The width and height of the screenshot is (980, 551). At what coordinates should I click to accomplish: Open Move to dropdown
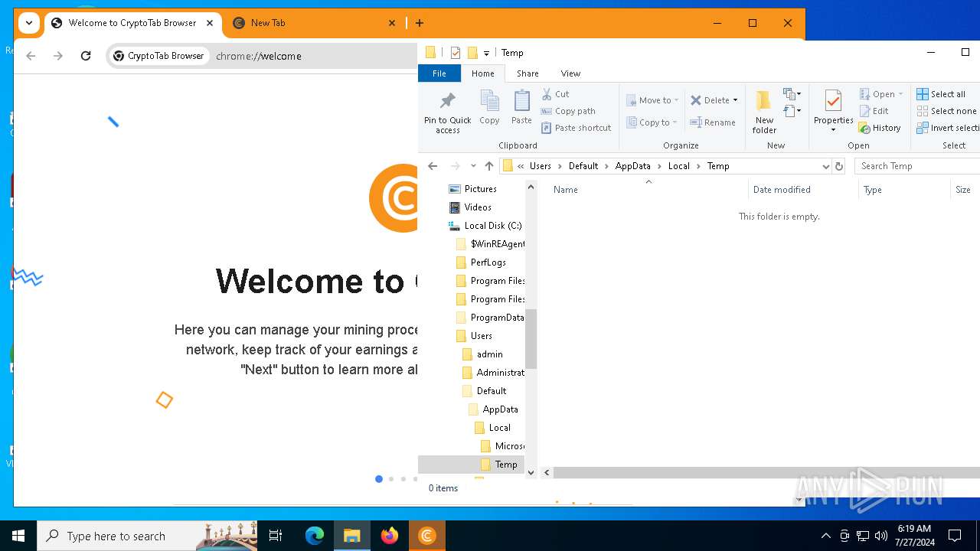(x=652, y=100)
